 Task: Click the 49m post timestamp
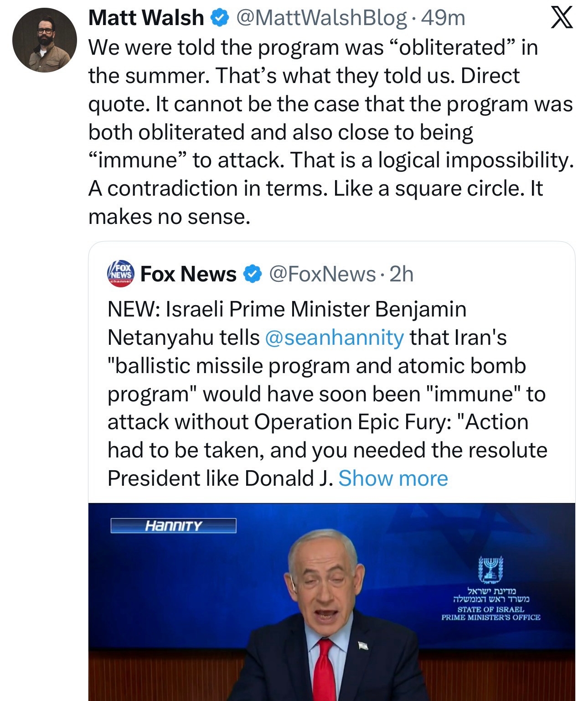tap(444, 18)
